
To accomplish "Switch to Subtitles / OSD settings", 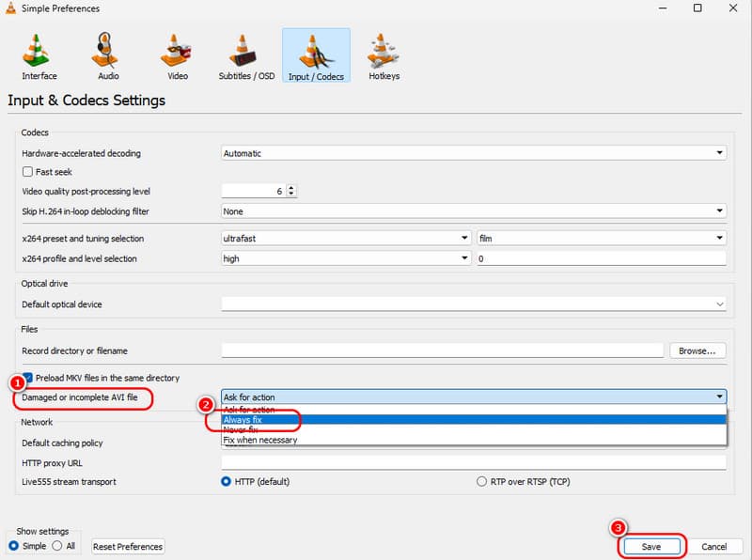I will click(244, 52).
